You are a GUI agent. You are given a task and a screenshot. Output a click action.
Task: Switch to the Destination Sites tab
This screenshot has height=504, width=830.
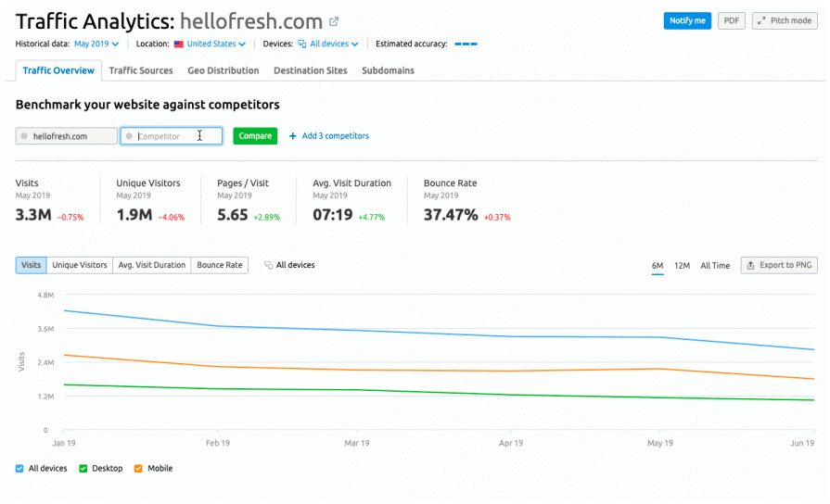[310, 70]
